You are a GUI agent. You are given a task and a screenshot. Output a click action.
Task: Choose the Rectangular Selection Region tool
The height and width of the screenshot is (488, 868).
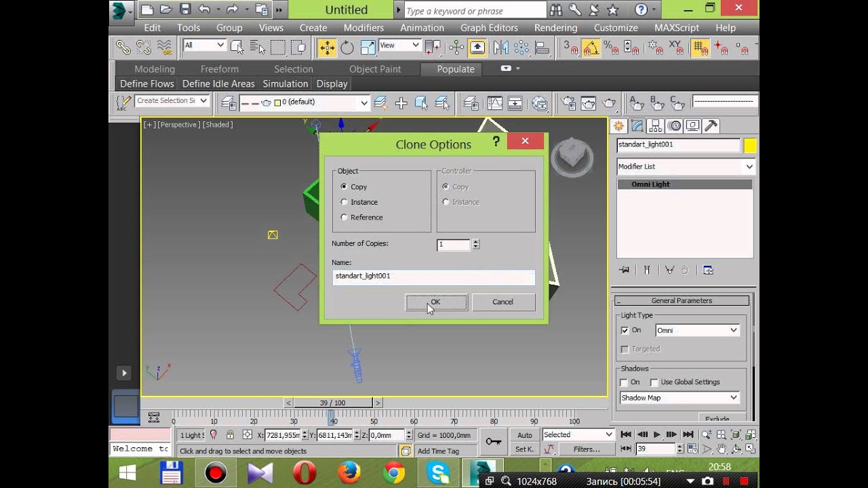[278, 47]
